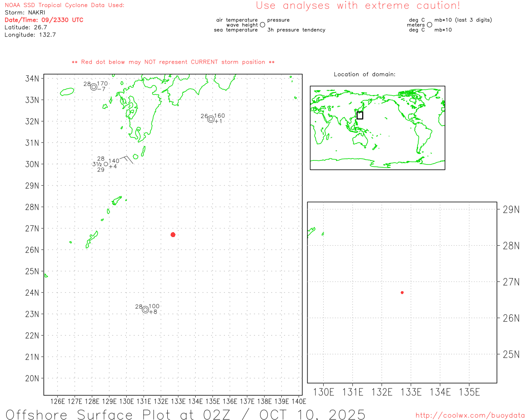Screen dimensions: 525x420
Task: Click '34N' latitude label on main map
Action: 32,78
